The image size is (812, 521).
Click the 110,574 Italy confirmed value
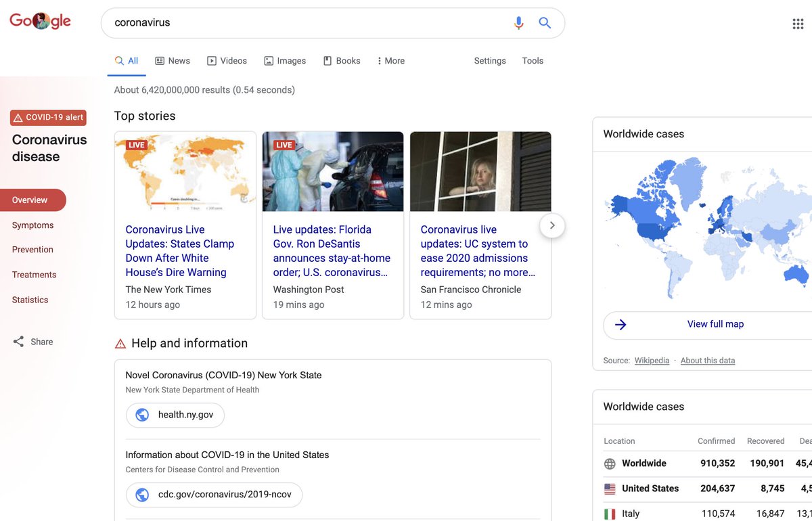point(719,514)
